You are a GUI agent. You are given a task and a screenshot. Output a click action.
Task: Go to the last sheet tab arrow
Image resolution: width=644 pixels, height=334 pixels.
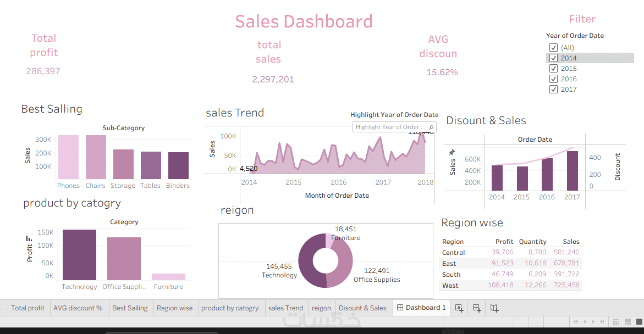602,321
